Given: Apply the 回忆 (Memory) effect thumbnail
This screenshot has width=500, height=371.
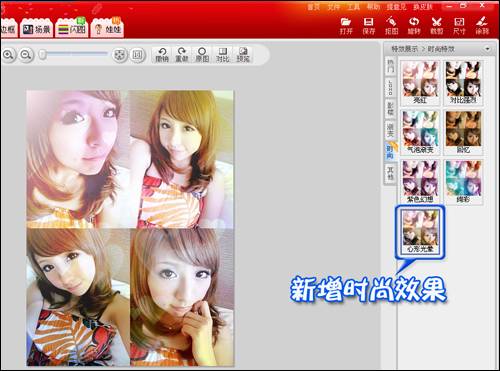Looking at the screenshot, I should click(x=463, y=132).
